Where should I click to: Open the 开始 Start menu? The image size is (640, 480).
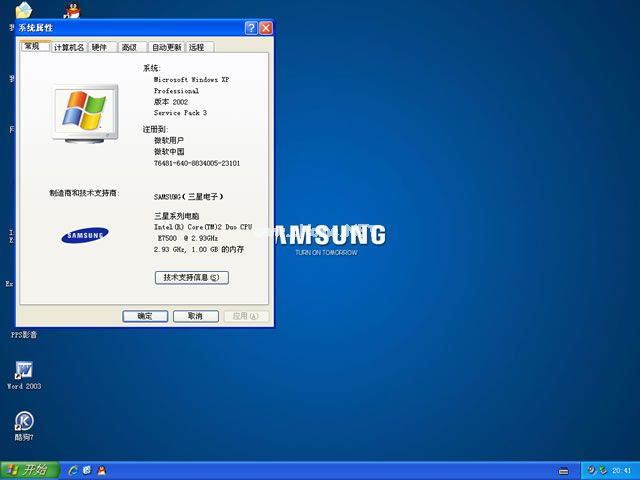click(x=26, y=470)
